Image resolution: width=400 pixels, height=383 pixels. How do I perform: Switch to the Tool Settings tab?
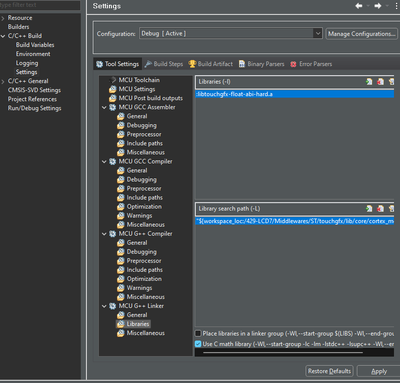(x=118, y=64)
